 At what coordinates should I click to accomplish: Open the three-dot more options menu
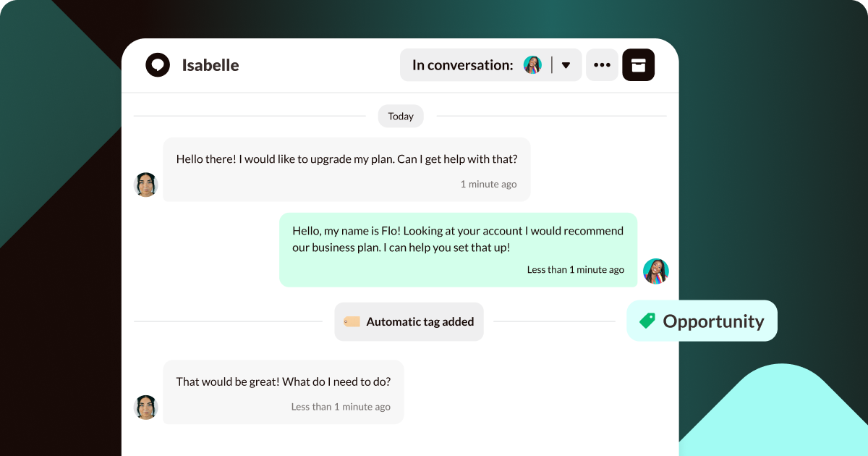[x=602, y=64]
